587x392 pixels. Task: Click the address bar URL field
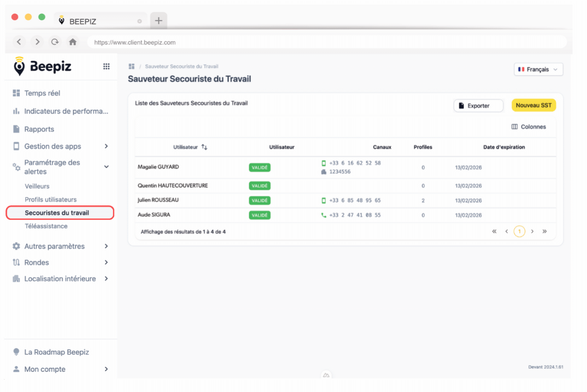point(327,42)
